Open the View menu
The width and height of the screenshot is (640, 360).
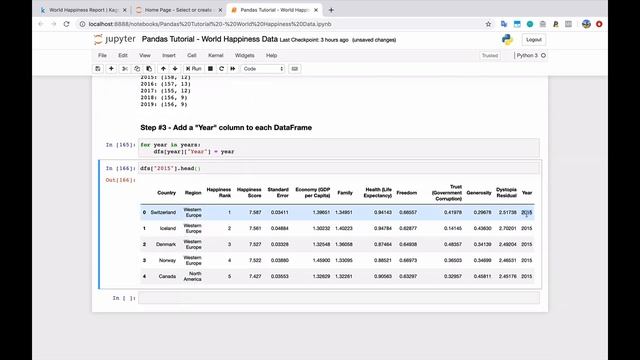tap(145, 56)
